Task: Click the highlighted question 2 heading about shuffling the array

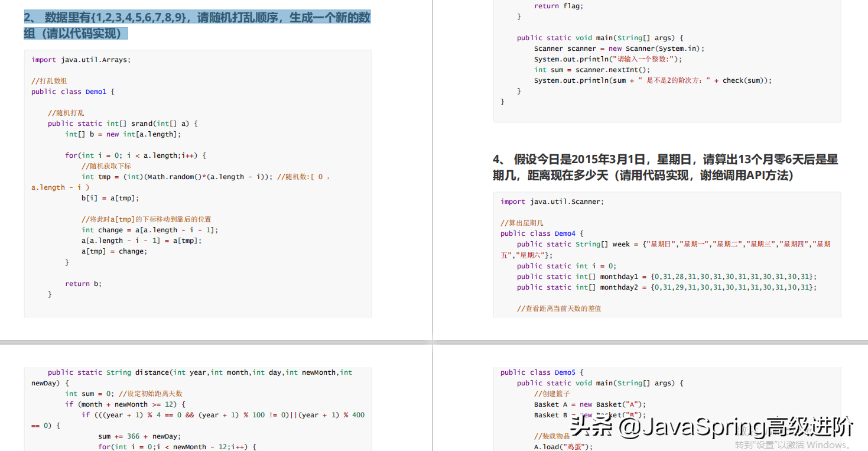Action: (197, 25)
